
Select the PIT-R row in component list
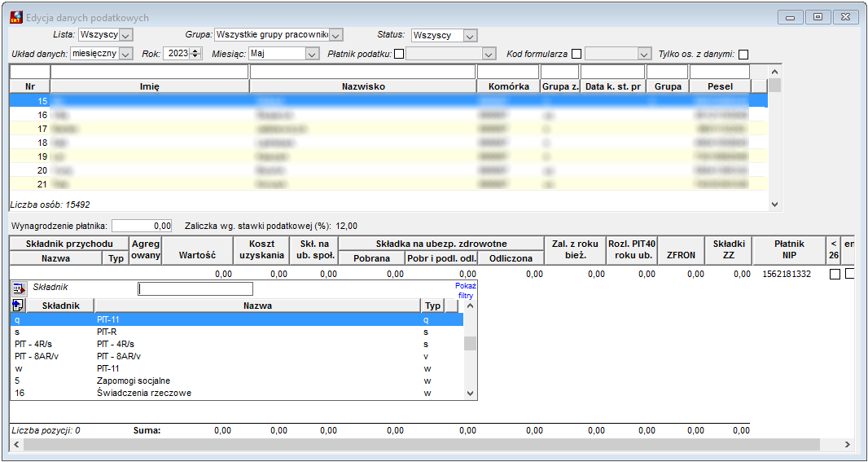(x=236, y=332)
